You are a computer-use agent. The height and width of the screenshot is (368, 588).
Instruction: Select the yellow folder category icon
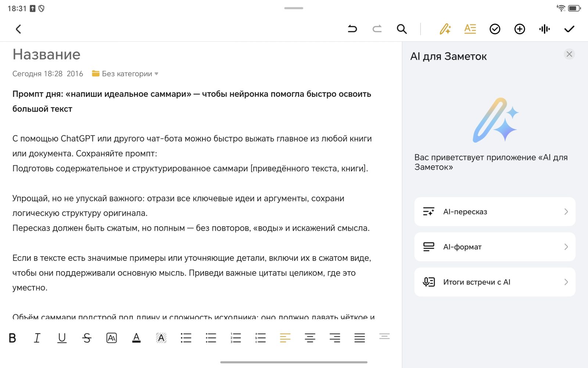96,74
